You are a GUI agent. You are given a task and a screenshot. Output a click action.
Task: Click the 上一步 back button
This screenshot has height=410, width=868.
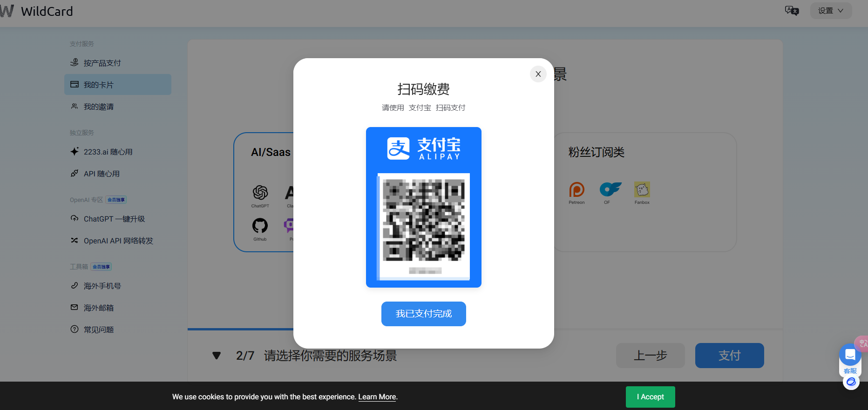[651, 356]
